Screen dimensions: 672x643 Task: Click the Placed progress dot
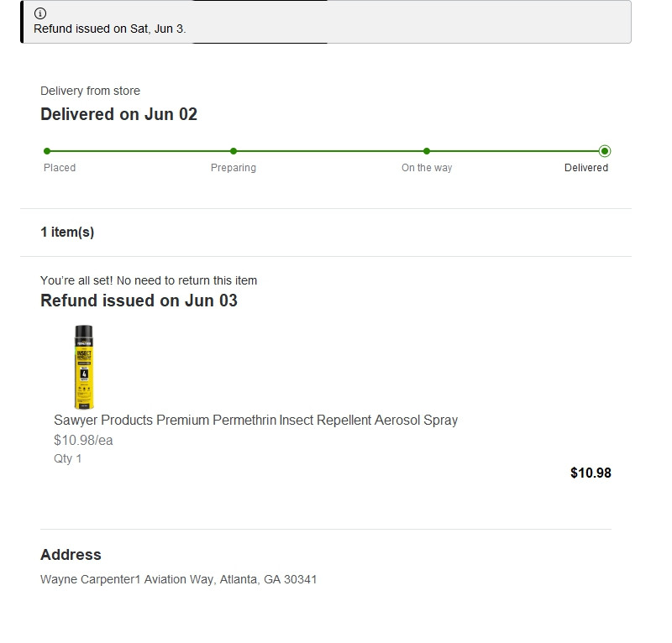(x=47, y=151)
